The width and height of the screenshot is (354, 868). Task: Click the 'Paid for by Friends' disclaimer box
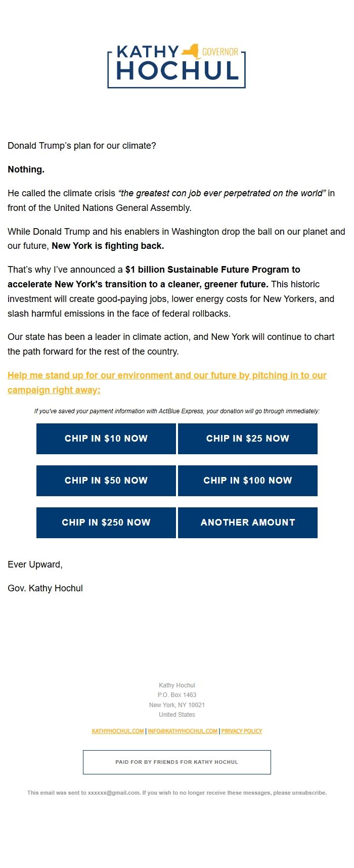177,762
